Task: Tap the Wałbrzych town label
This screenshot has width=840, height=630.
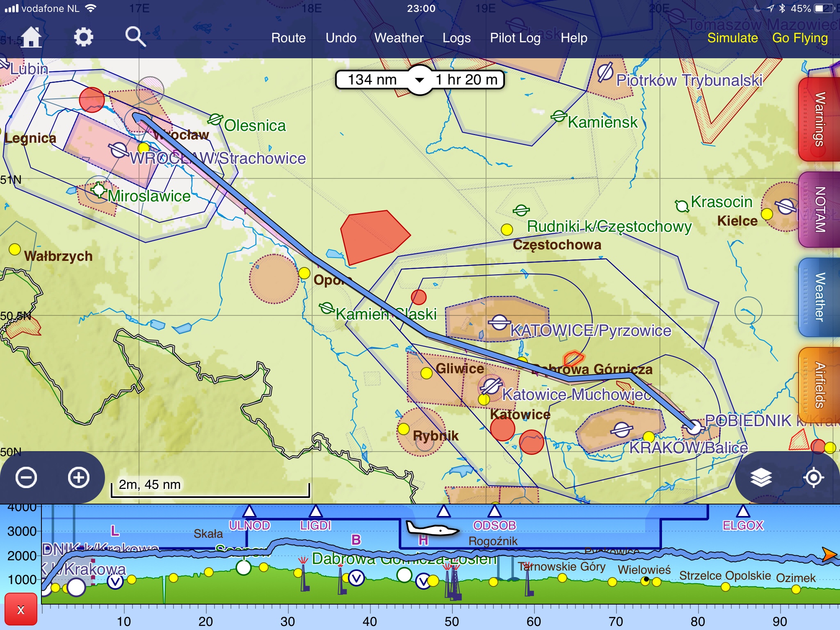Action: click(x=58, y=256)
